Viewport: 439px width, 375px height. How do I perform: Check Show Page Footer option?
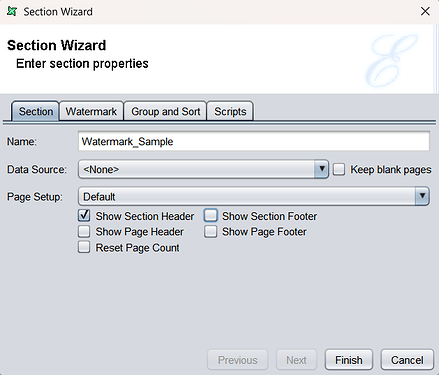(211, 231)
